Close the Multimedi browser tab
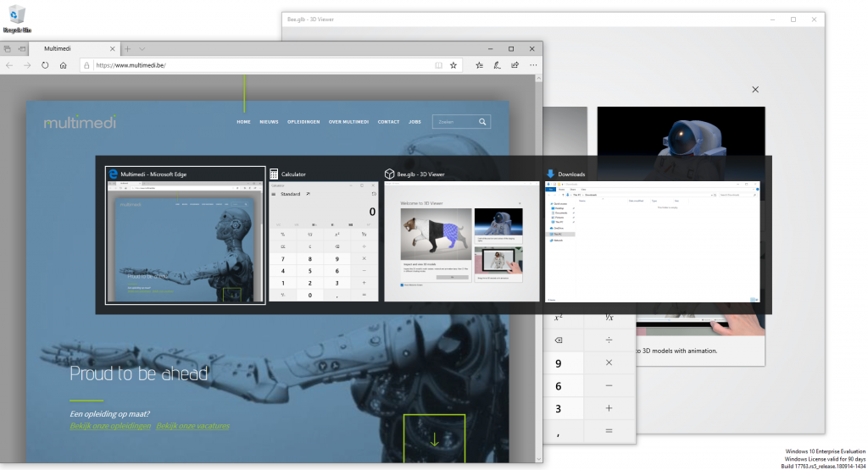868x470 pixels. [x=113, y=48]
